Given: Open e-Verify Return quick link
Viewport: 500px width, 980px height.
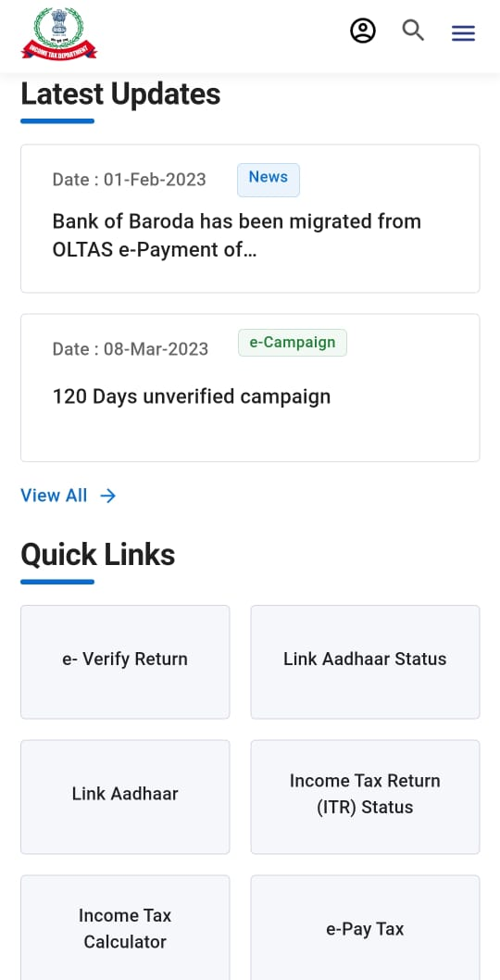Looking at the screenshot, I should pos(125,662).
